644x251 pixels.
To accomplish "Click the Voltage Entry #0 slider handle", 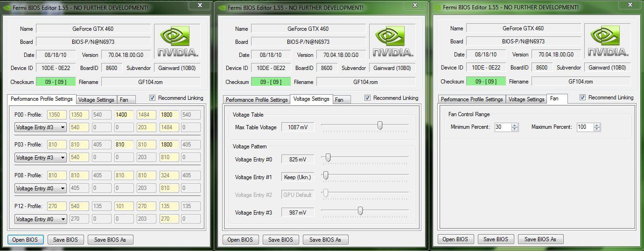I will pos(328,158).
